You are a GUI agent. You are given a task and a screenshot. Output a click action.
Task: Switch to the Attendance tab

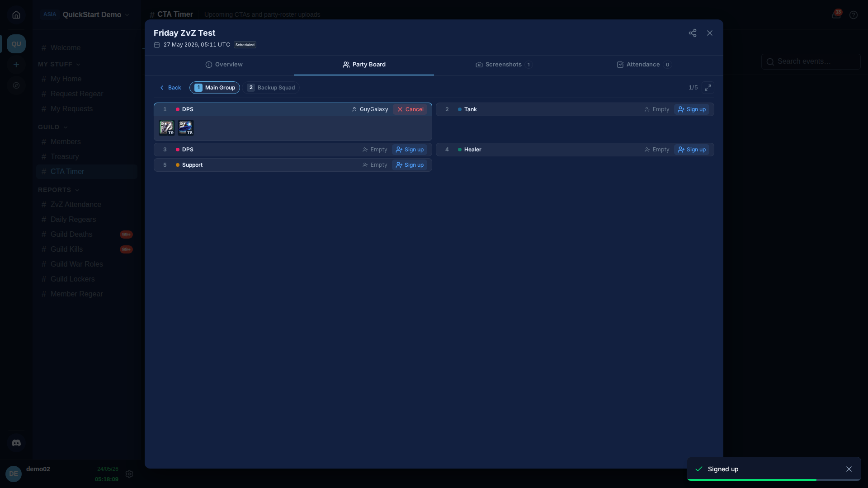click(x=644, y=65)
